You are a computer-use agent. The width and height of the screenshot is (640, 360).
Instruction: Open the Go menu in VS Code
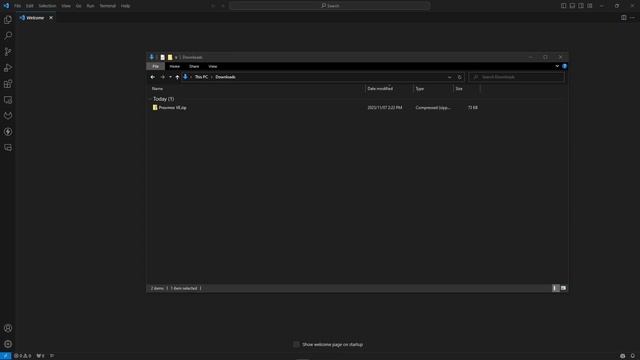(78, 6)
